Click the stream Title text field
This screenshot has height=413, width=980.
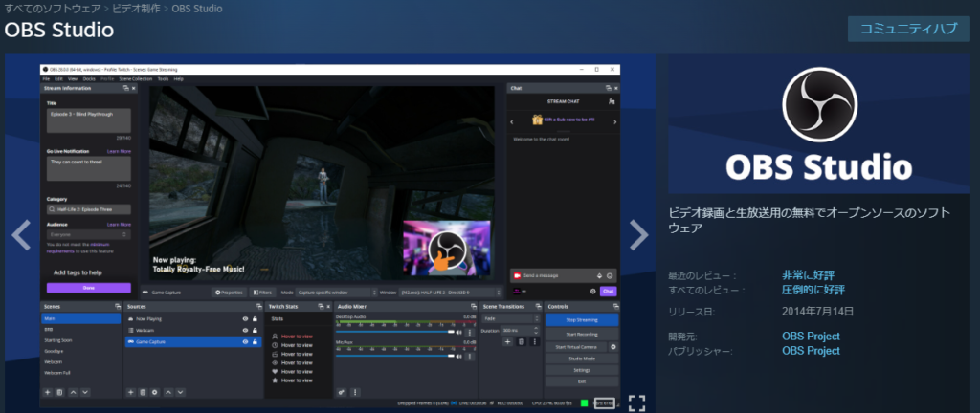coord(88,120)
